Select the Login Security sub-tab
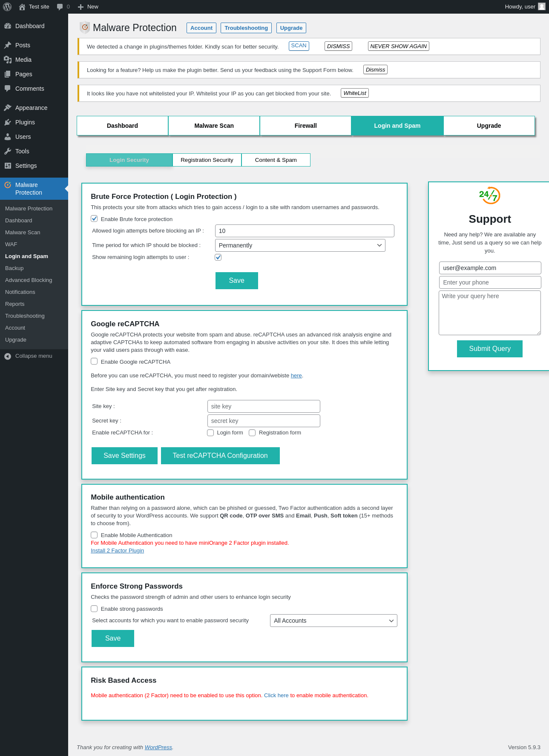Screen dimensions: 549x756 129,160
